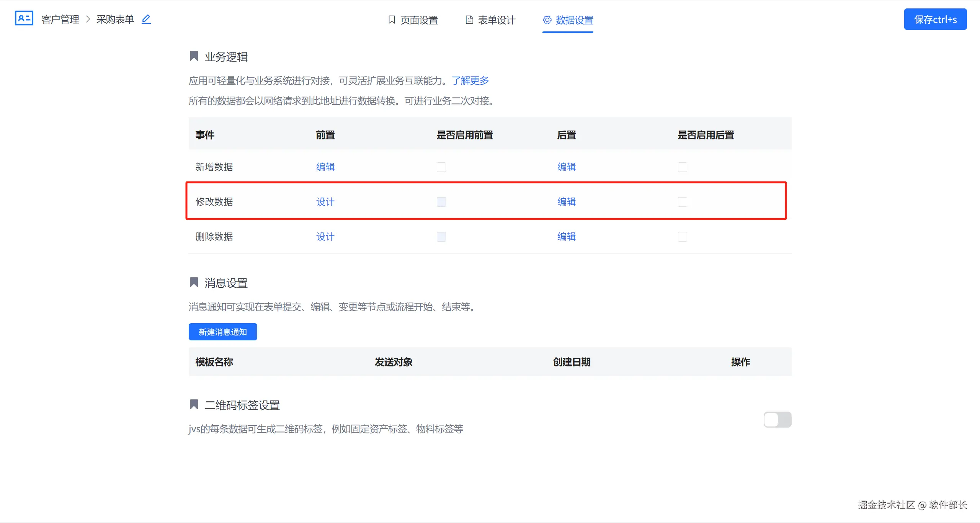980x523 pixels.
Task: Click 新建消息通知 button
Action: tap(223, 332)
